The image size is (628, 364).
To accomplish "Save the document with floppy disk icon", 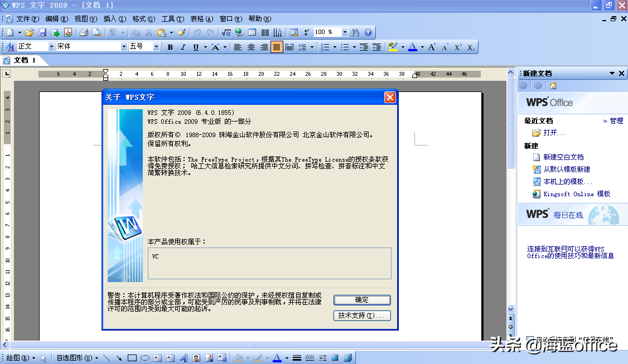I will point(42,32).
